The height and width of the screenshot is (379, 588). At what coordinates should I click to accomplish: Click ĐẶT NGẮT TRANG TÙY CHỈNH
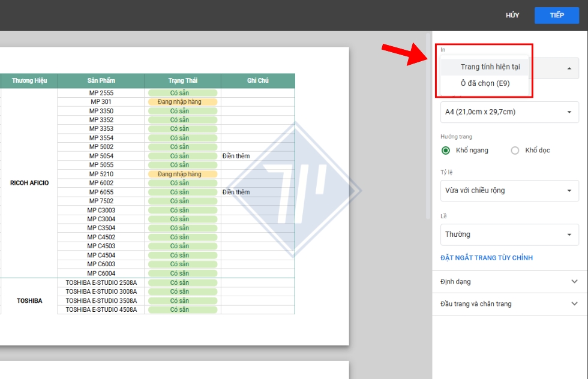click(487, 258)
